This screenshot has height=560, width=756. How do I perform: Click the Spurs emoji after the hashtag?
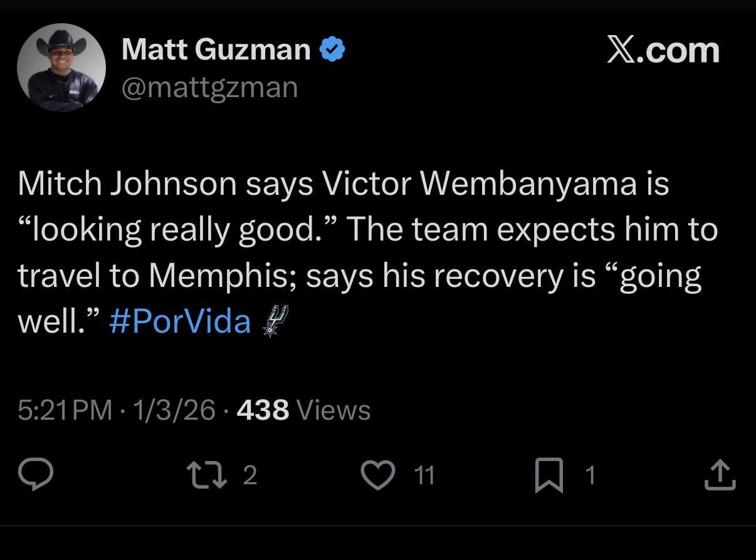point(274,321)
